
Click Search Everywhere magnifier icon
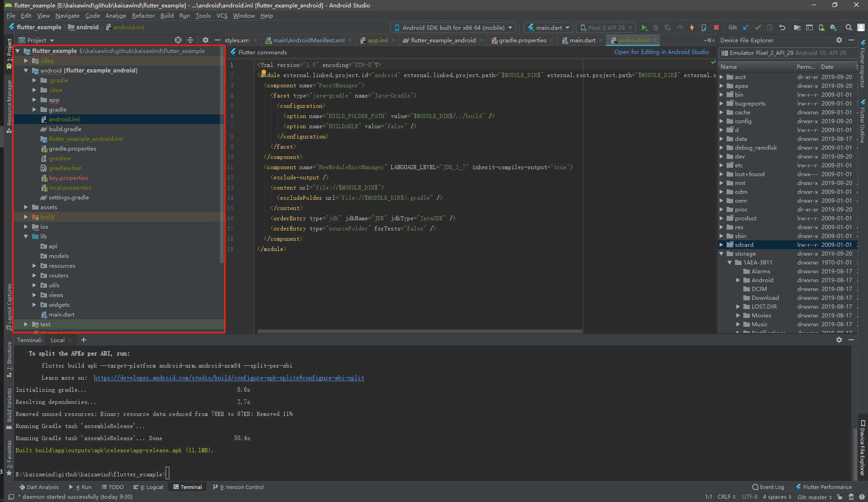pyautogui.click(x=849, y=28)
